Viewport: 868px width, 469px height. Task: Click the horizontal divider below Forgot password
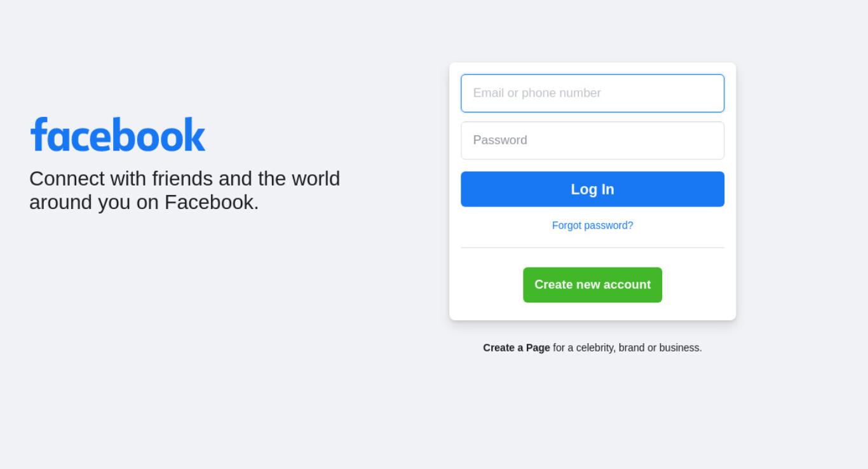tap(592, 247)
